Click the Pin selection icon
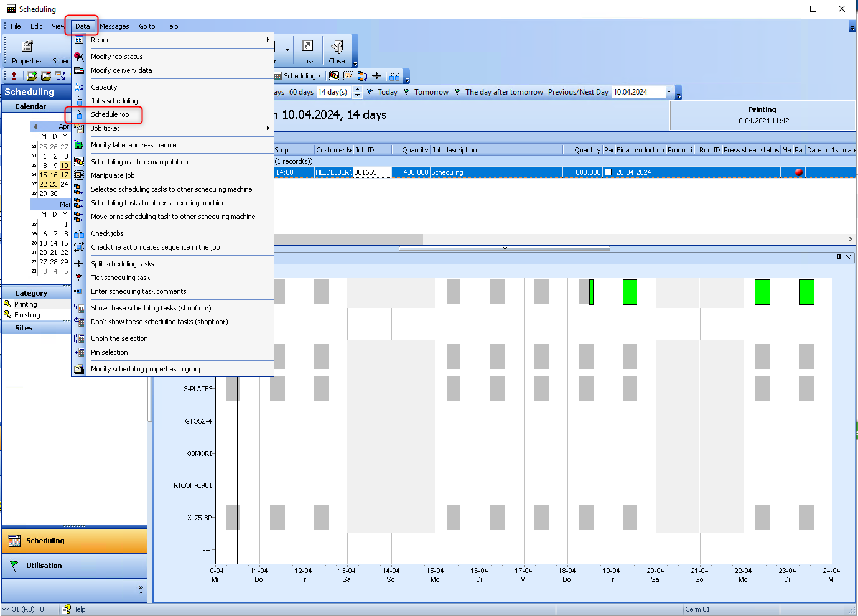The height and width of the screenshot is (616, 858). (79, 352)
